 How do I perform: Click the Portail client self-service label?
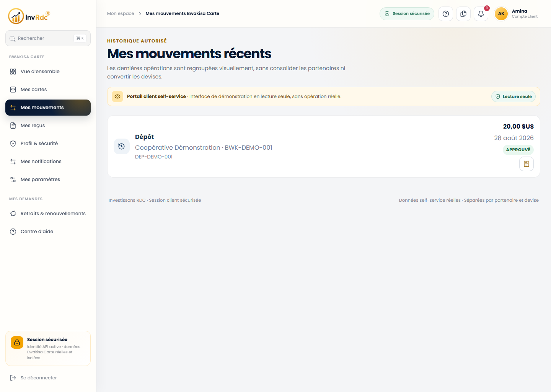156,96
